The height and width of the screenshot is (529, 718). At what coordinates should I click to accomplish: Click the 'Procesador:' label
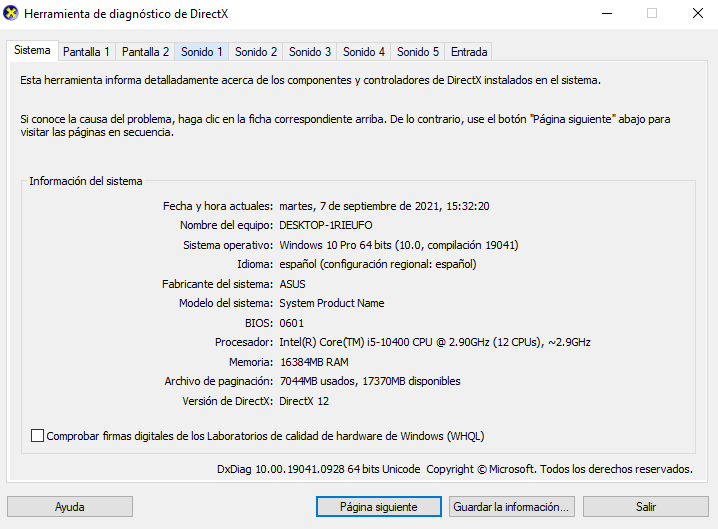click(244, 342)
